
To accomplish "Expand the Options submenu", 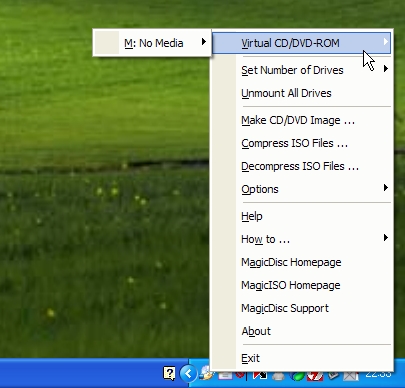I will [301, 189].
